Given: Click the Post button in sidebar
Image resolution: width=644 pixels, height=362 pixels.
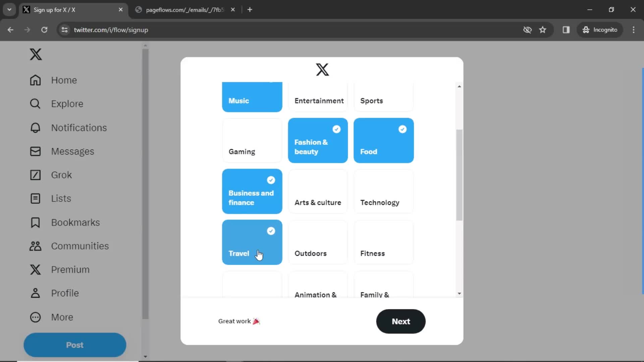Looking at the screenshot, I should [x=75, y=345].
